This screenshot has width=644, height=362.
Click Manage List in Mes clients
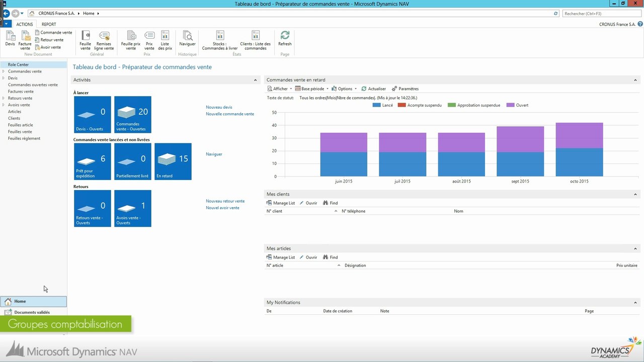281,203
